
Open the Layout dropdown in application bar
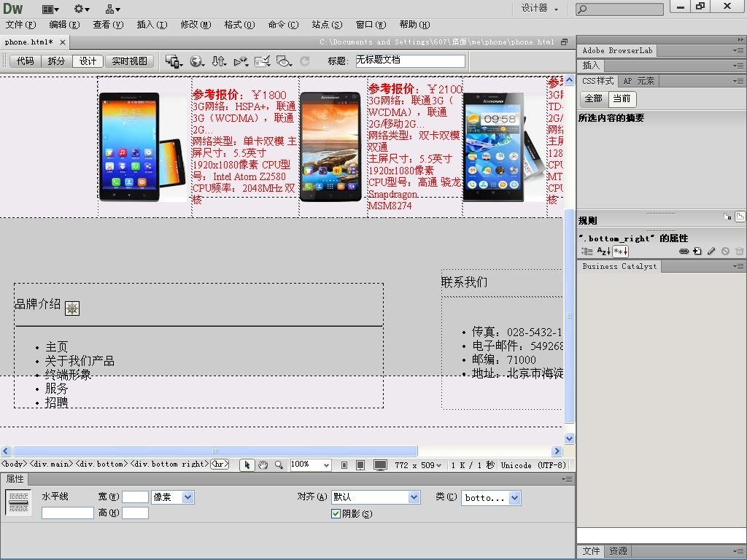[50, 9]
